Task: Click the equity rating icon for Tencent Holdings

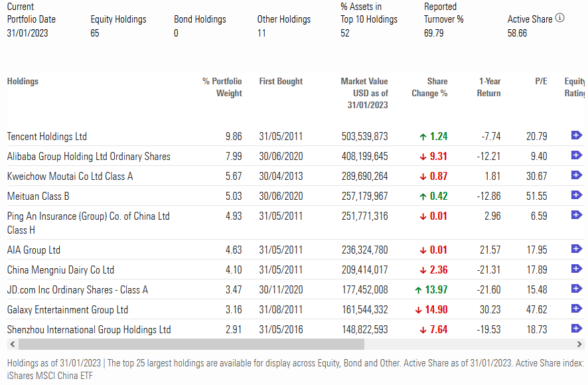Action: [576, 135]
